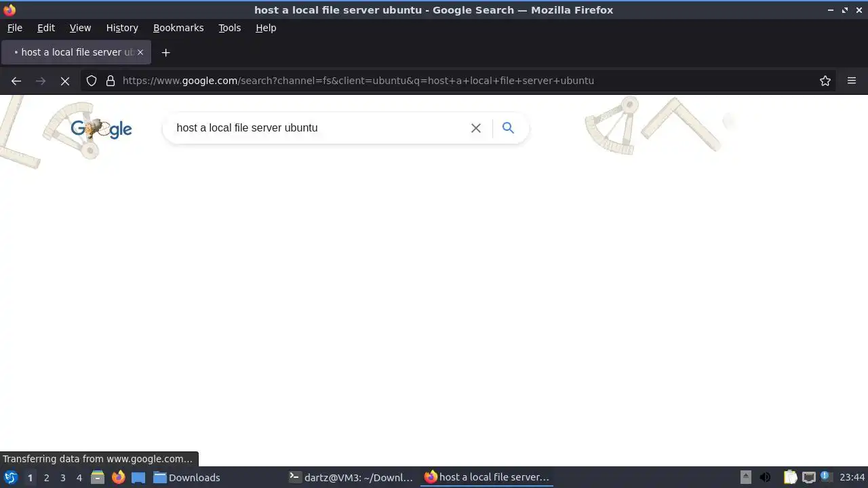Viewport: 868px width, 488px height.
Task: Clear the Google search box text
Action: coord(476,128)
